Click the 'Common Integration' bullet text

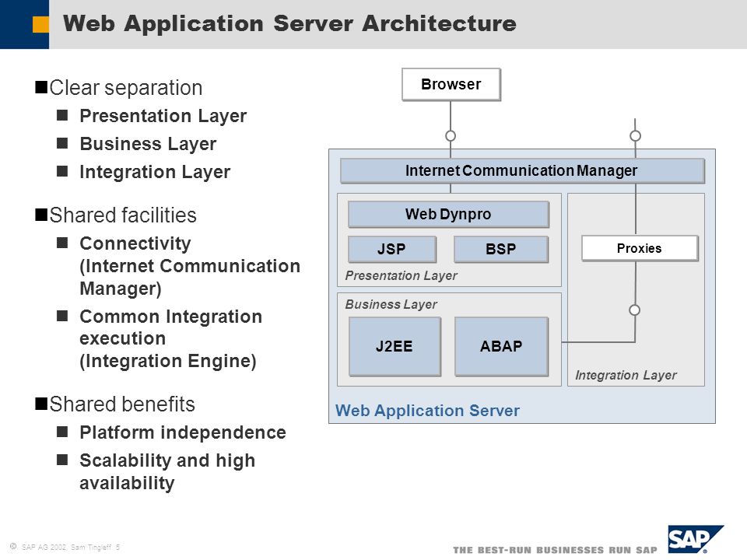[x=171, y=317]
